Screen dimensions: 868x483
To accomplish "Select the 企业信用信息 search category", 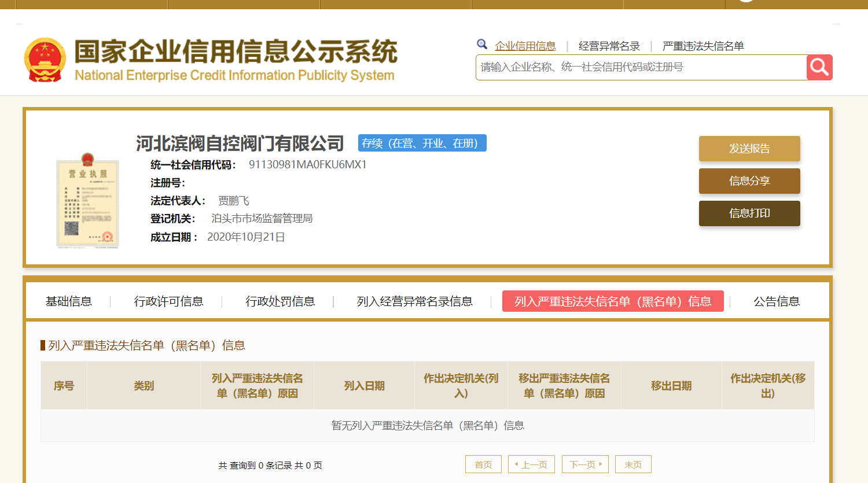I will pos(525,46).
